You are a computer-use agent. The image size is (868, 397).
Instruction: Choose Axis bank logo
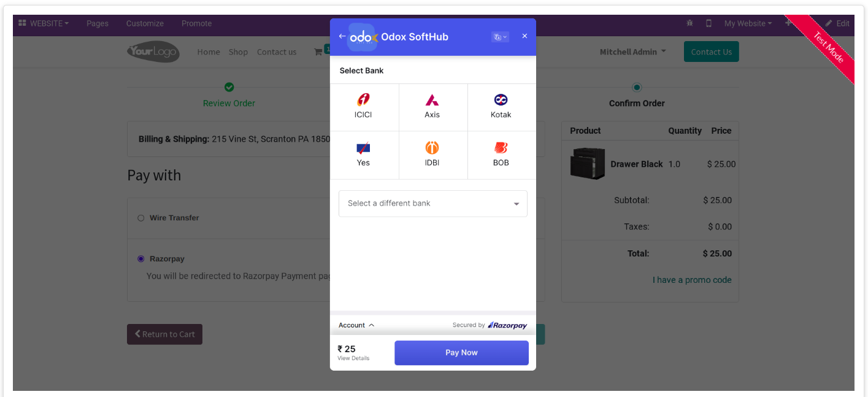pyautogui.click(x=432, y=99)
